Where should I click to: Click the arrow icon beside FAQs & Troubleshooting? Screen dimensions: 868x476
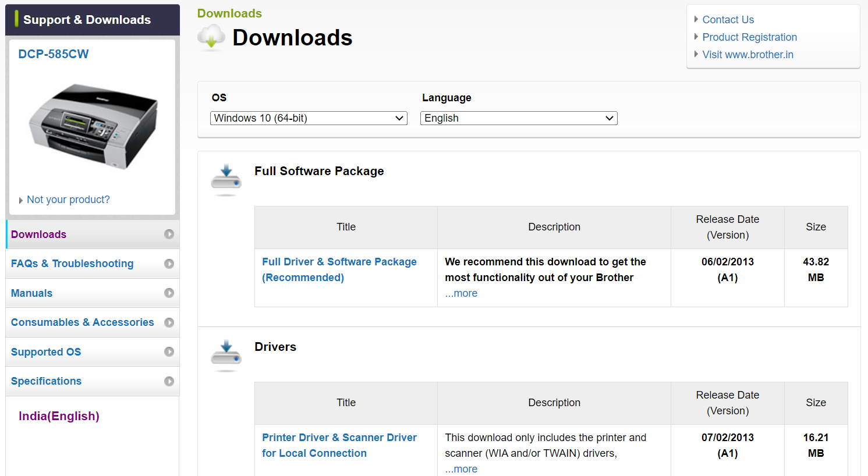(169, 264)
